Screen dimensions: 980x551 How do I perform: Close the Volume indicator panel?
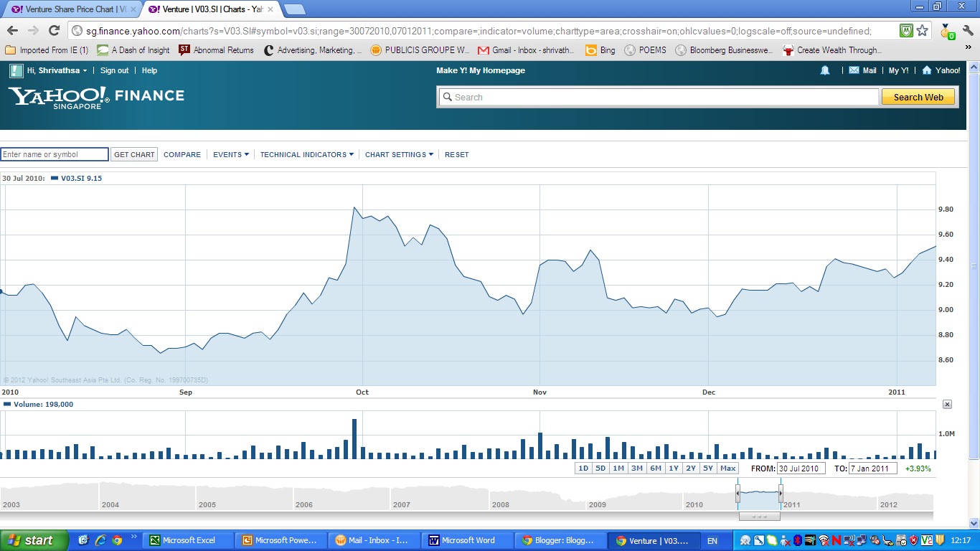947,405
